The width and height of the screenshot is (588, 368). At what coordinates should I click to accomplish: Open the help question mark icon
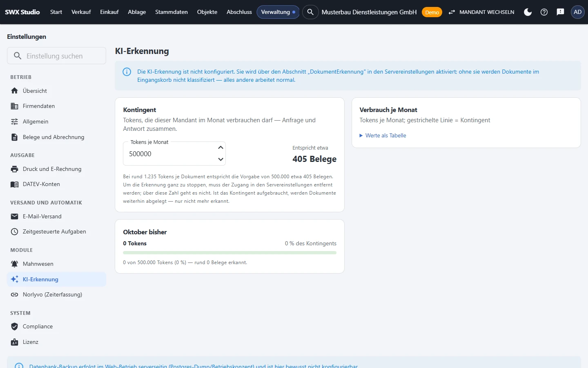pyautogui.click(x=544, y=12)
